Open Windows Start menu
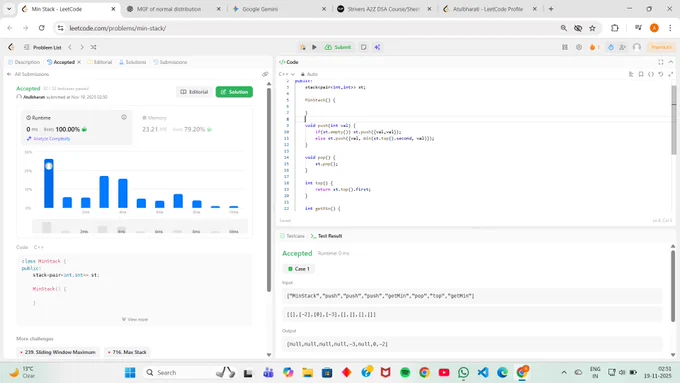Screen dimensions: 680x383 (130, 372)
